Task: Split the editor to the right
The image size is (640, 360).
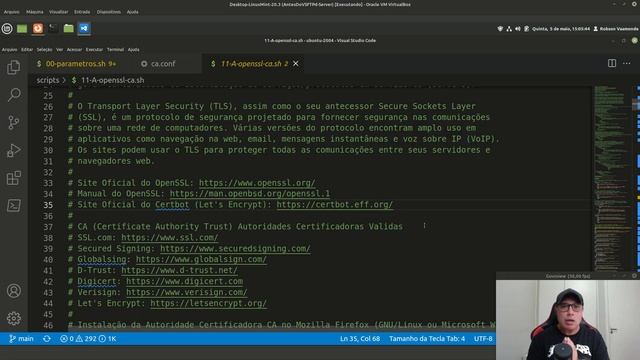Action: coord(612,63)
